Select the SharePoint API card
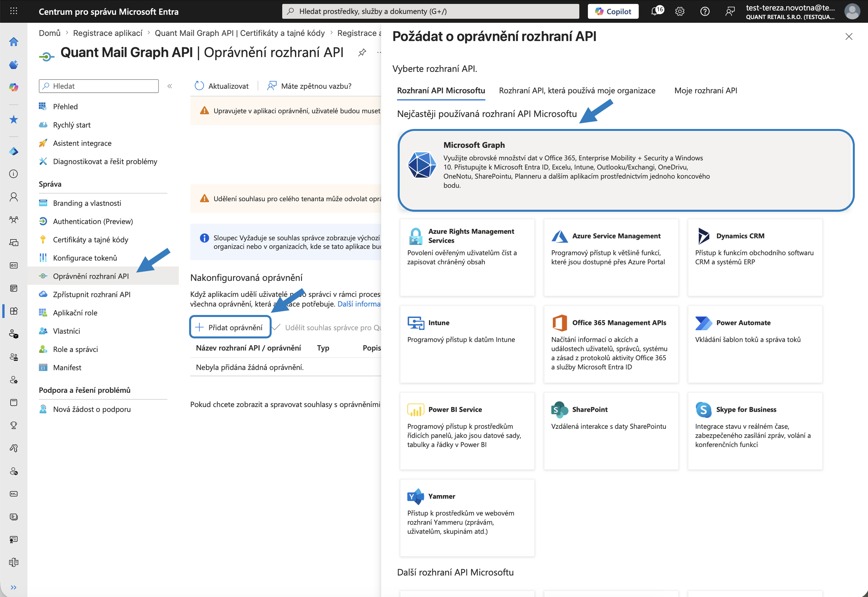868x597 pixels. click(x=611, y=431)
